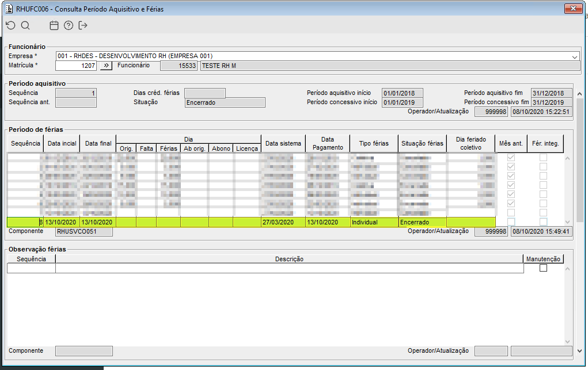Screen dimensions: 588x370
Task: Expand the Empresa dropdown arrow
Action: click(x=575, y=56)
